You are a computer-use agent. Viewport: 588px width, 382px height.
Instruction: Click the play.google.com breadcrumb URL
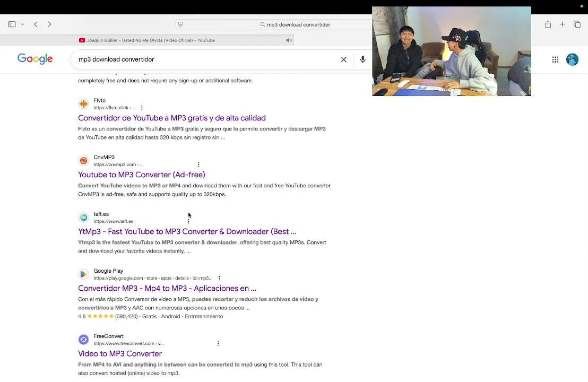(x=153, y=278)
